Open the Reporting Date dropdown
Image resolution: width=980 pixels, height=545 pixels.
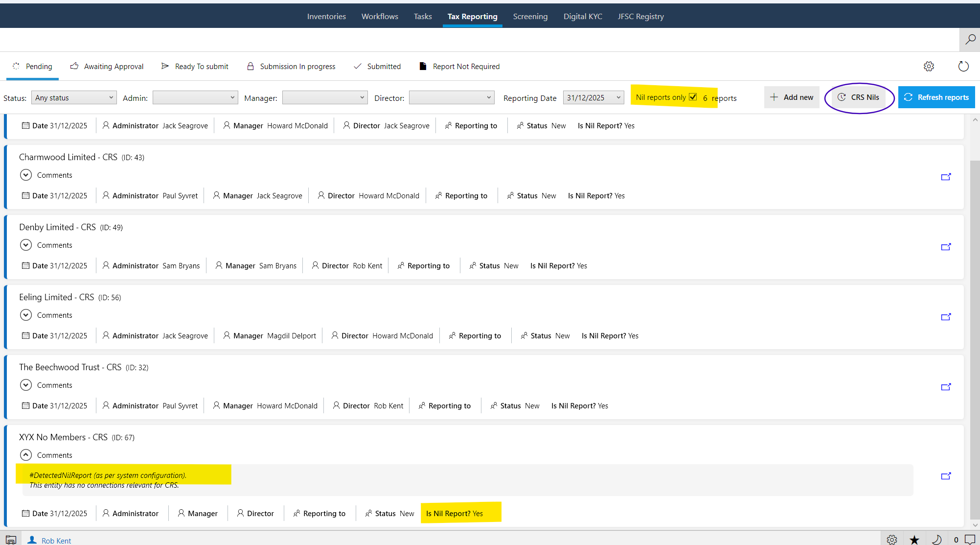[593, 97]
